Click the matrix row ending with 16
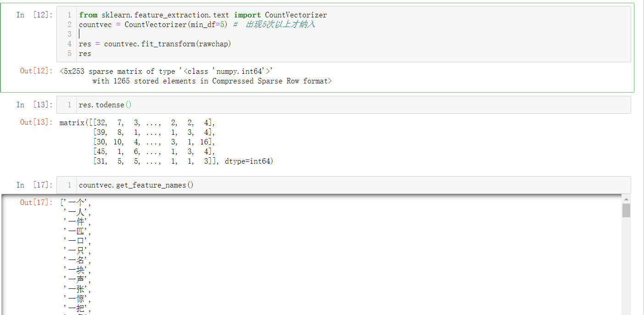This screenshot has height=315, width=644. (154, 142)
